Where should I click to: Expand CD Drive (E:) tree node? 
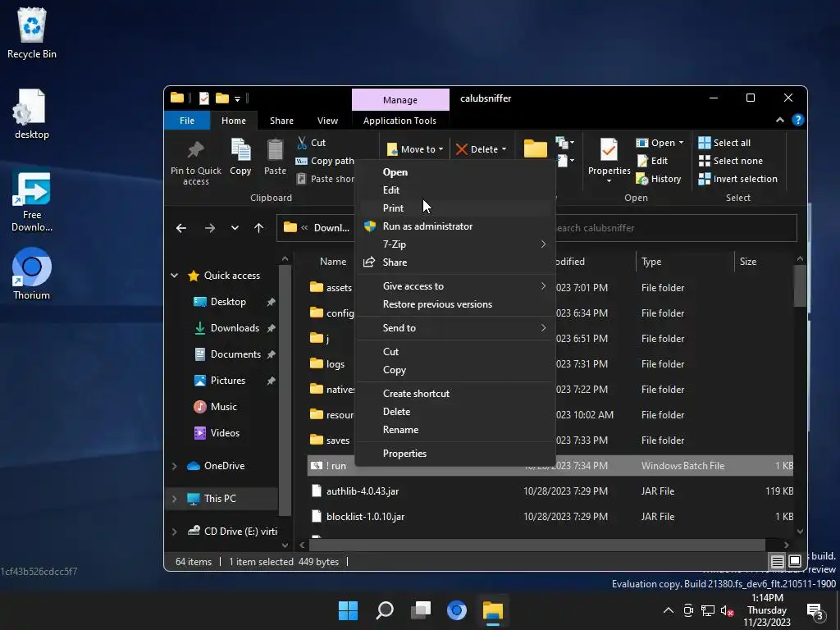tap(174, 532)
